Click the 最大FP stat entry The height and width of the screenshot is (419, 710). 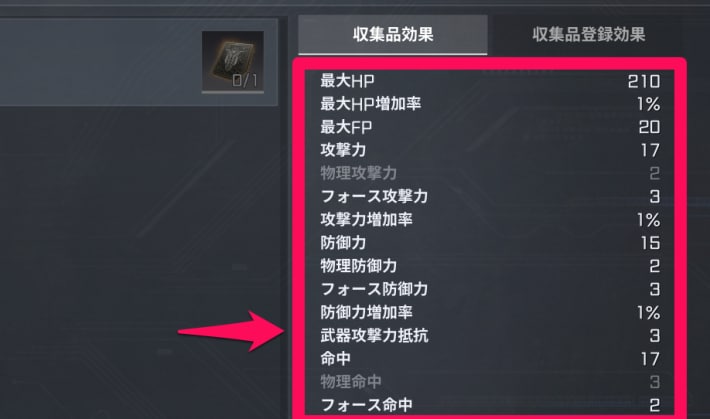pyautogui.click(x=489, y=127)
